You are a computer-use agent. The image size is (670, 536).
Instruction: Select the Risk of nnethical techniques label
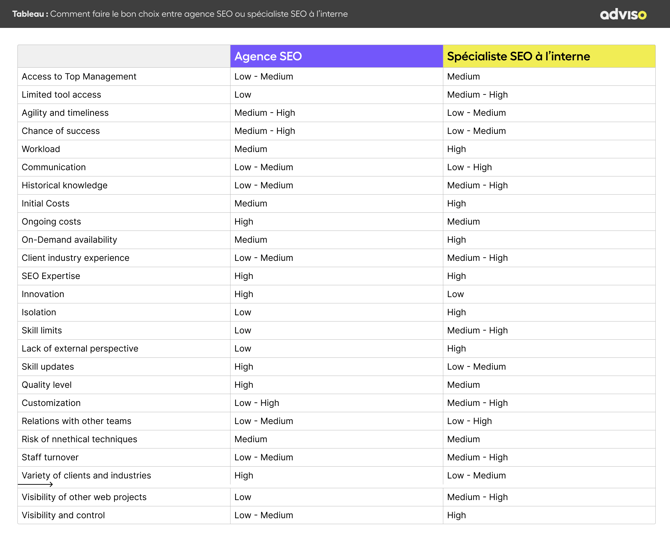click(79, 439)
